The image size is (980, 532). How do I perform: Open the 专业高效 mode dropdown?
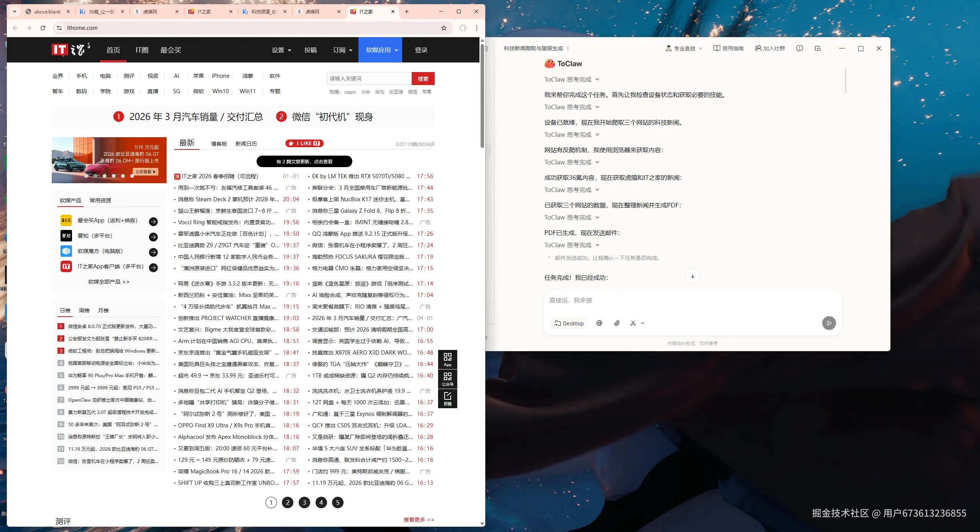[684, 48]
